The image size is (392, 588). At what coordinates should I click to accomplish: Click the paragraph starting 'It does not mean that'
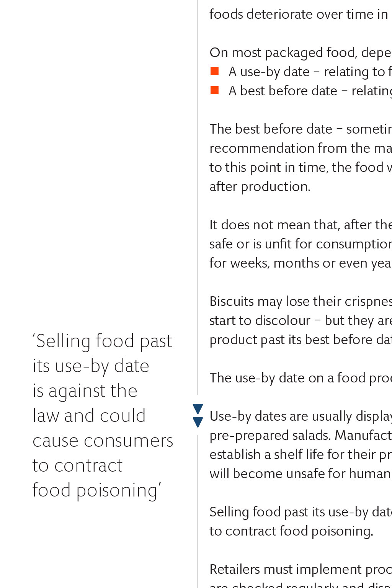point(301,244)
